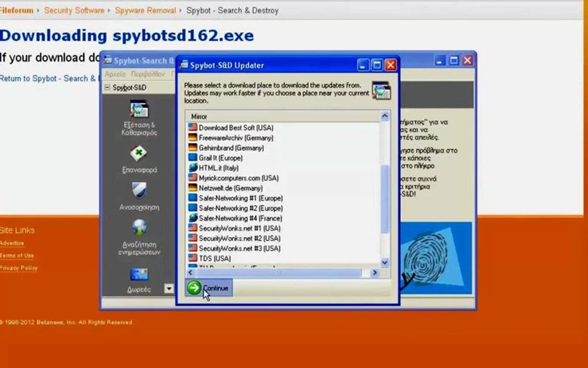Open Αναζήτηση ενημερώσεων globe icon

pos(139,227)
